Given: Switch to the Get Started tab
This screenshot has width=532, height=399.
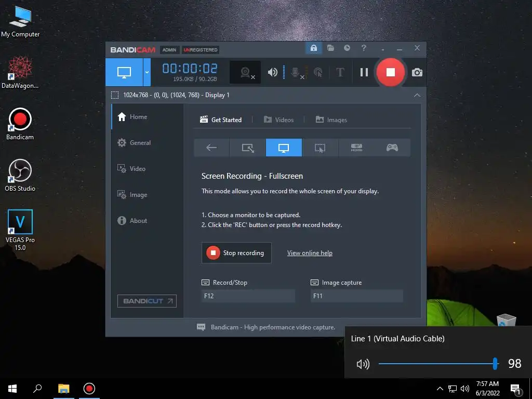Looking at the screenshot, I should [x=221, y=119].
